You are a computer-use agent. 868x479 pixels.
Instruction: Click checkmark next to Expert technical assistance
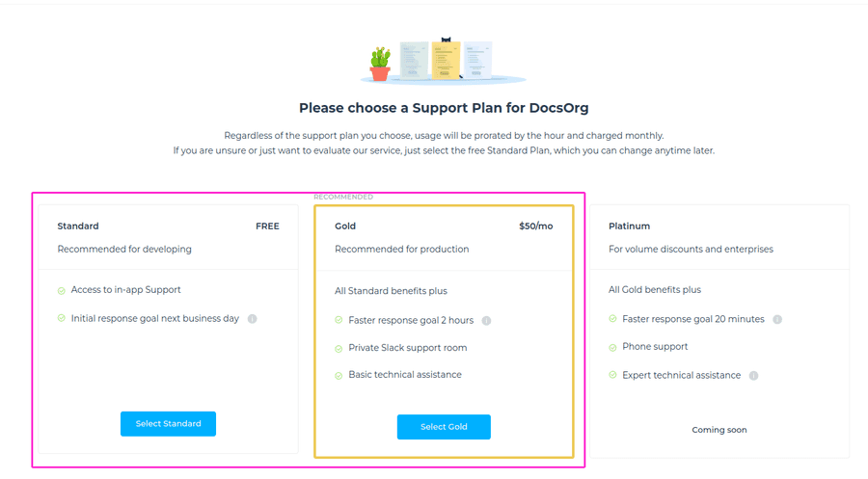click(x=612, y=375)
